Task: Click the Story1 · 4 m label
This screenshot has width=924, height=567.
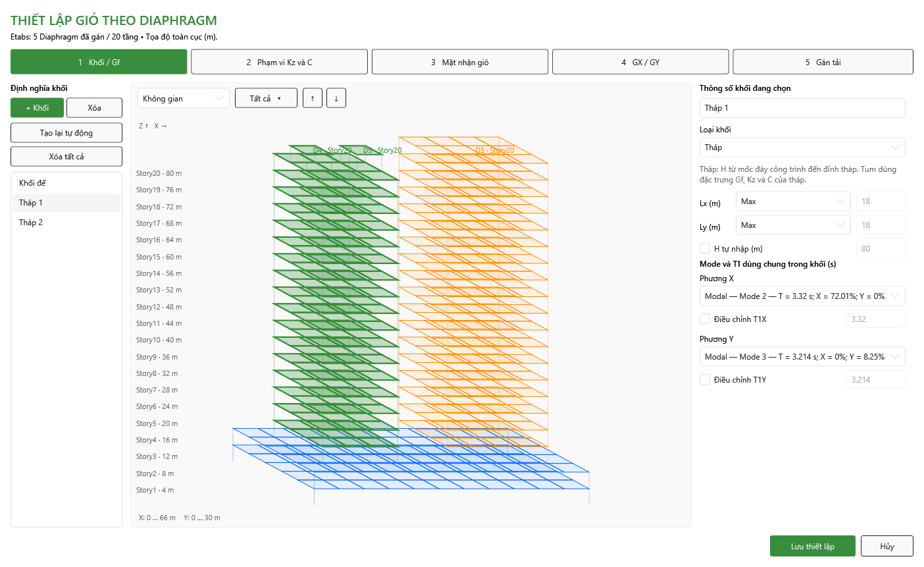Action: point(155,490)
